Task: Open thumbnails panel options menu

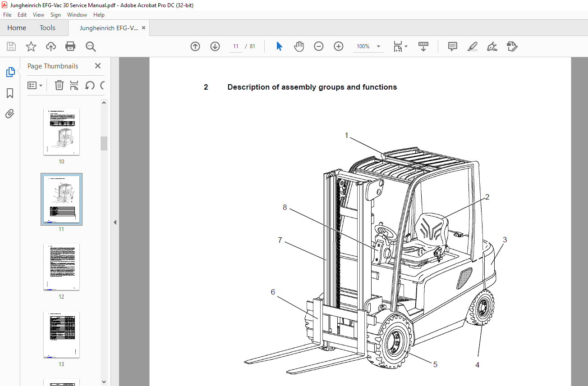Action: [35, 85]
